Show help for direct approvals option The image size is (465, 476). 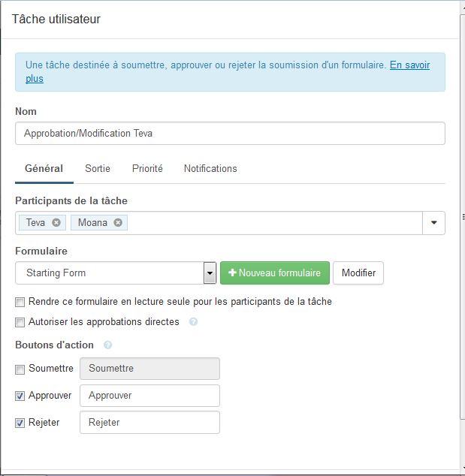click(194, 322)
